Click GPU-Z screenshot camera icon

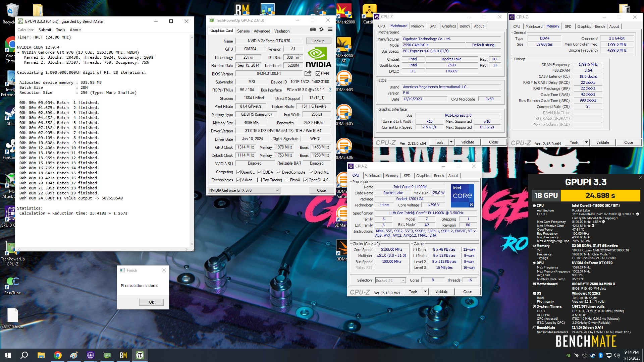(x=313, y=29)
